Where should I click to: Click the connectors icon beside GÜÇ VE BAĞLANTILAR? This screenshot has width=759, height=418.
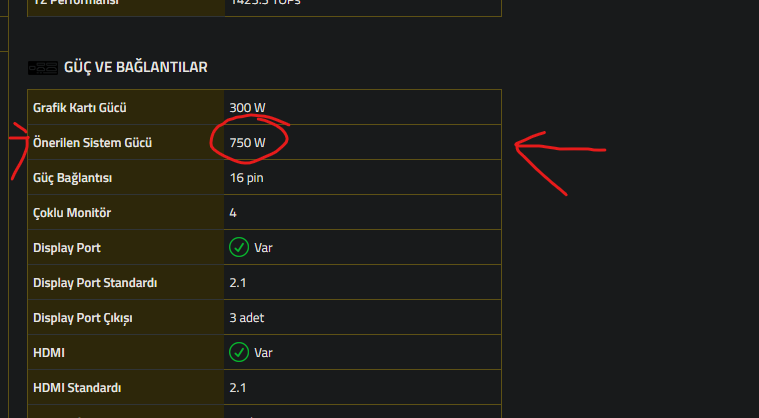[x=43, y=68]
